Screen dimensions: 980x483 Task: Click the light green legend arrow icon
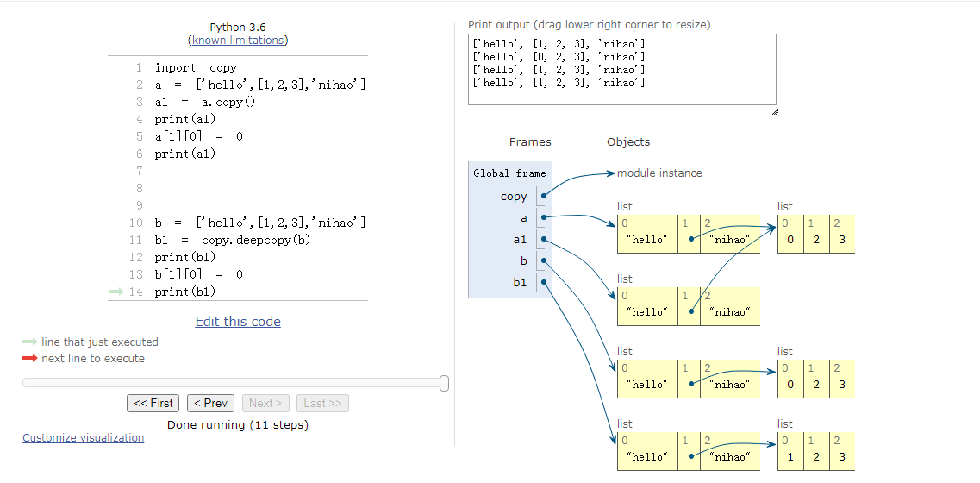click(29, 342)
